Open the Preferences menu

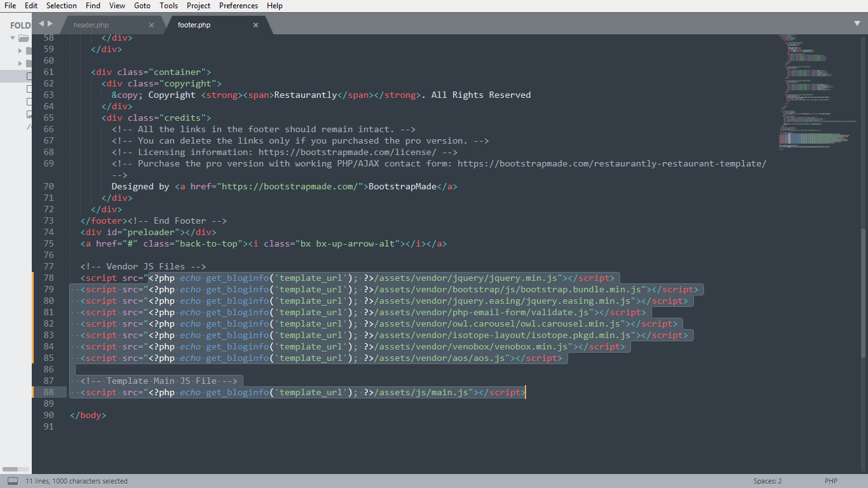238,6
